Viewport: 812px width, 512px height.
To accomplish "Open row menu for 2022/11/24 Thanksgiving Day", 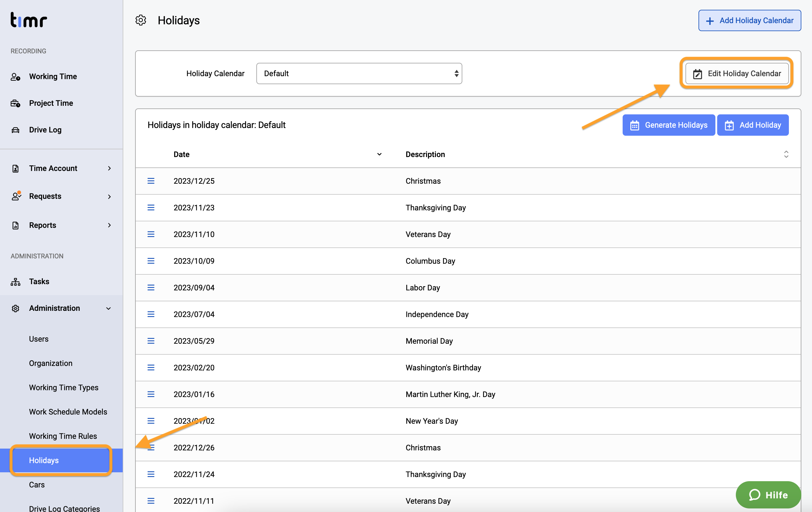I will point(151,474).
